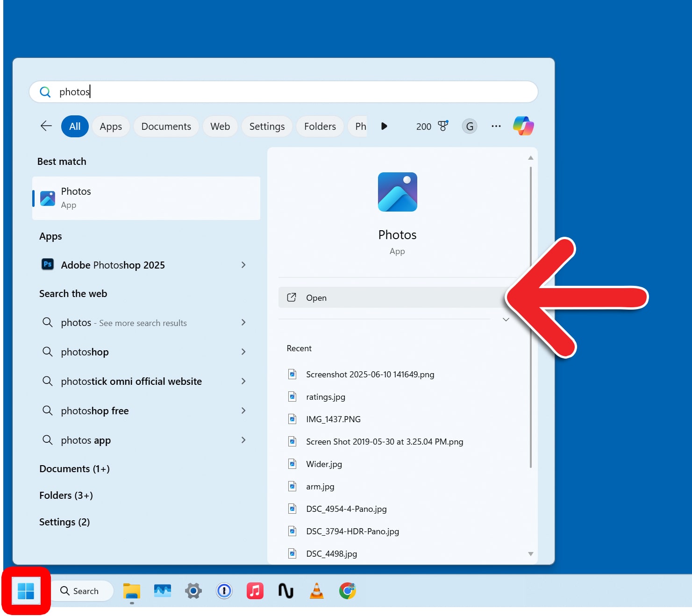This screenshot has width=692, height=616.
Task: Select the Documents filter tab
Action: [166, 127]
